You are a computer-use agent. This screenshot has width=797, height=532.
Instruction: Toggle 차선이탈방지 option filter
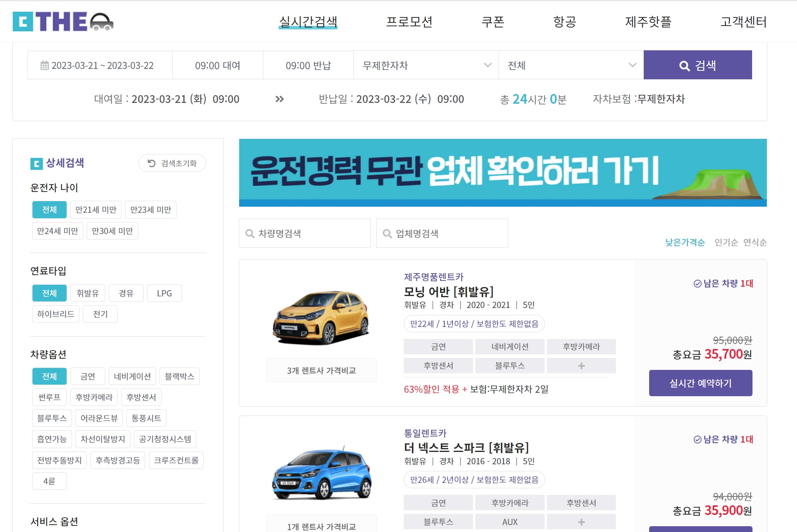pyautogui.click(x=103, y=439)
